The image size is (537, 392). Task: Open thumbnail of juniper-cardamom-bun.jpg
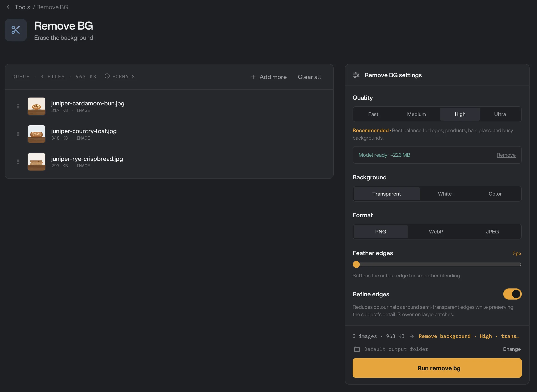[x=37, y=106]
